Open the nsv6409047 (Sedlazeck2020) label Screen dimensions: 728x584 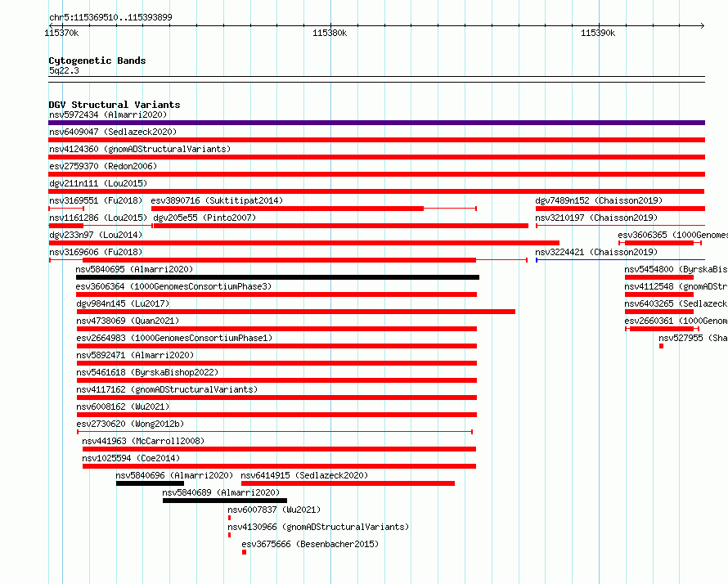click(x=113, y=132)
